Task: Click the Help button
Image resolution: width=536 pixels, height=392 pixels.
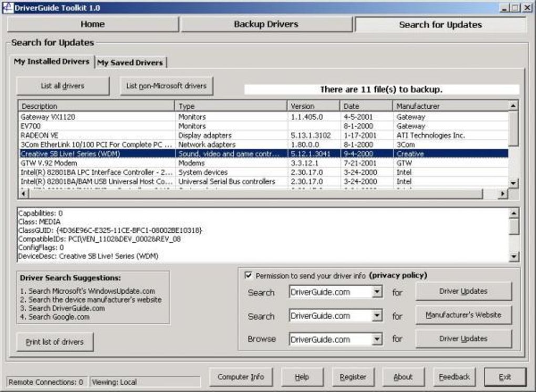Action: click(x=302, y=377)
